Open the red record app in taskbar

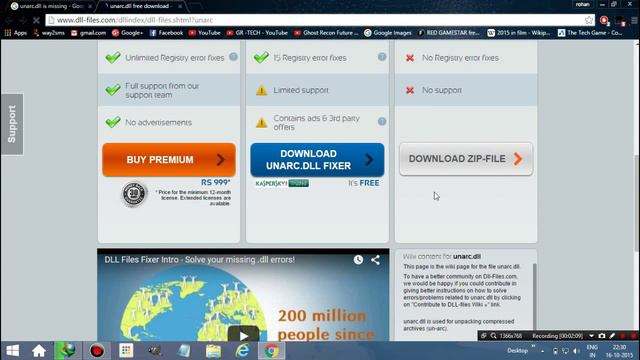[x=97, y=351]
